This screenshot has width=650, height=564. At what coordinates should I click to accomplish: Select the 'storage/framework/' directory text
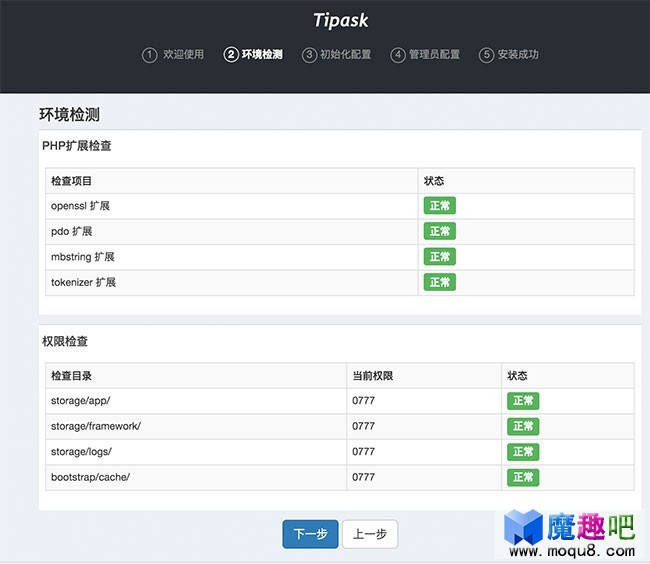pyautogui.click(x=96, y=426)
